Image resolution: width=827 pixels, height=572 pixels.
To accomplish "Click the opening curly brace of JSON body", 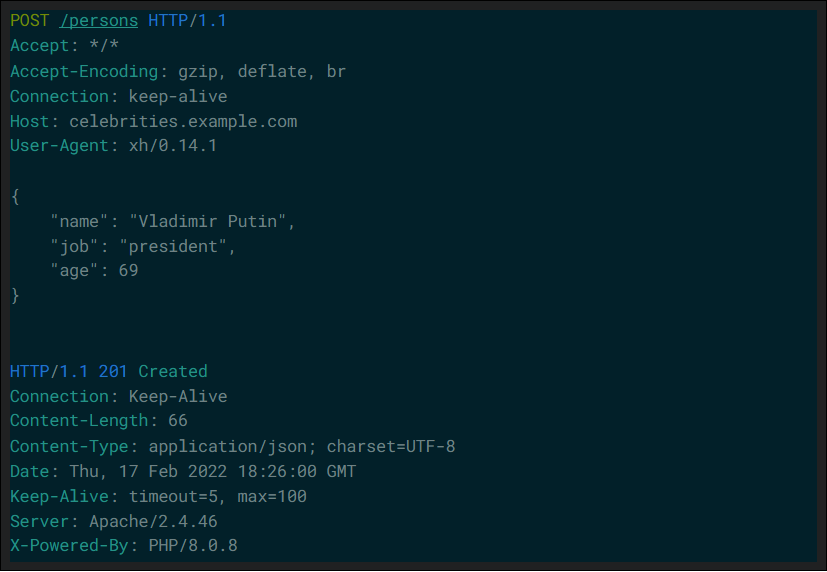I will pos(15,197).
